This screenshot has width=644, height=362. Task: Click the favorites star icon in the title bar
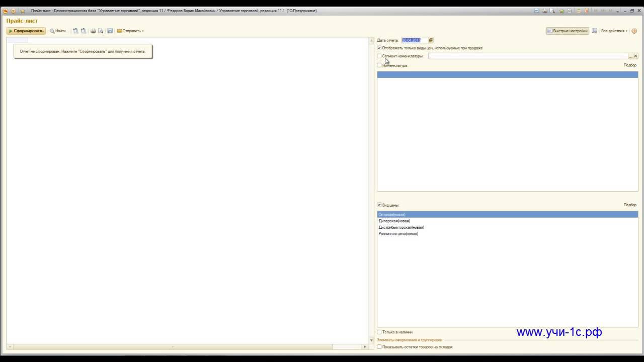tap(23, 11)
